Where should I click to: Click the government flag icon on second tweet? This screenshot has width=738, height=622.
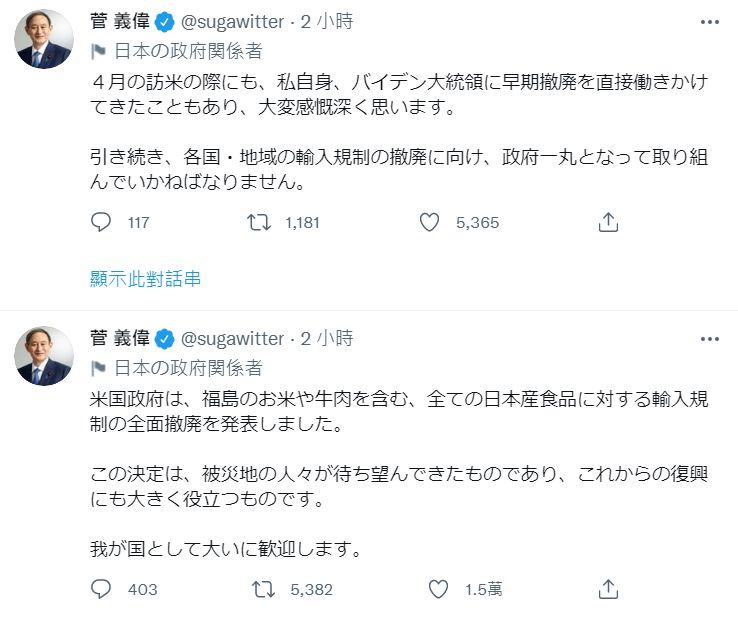click(x=98, y=367)
